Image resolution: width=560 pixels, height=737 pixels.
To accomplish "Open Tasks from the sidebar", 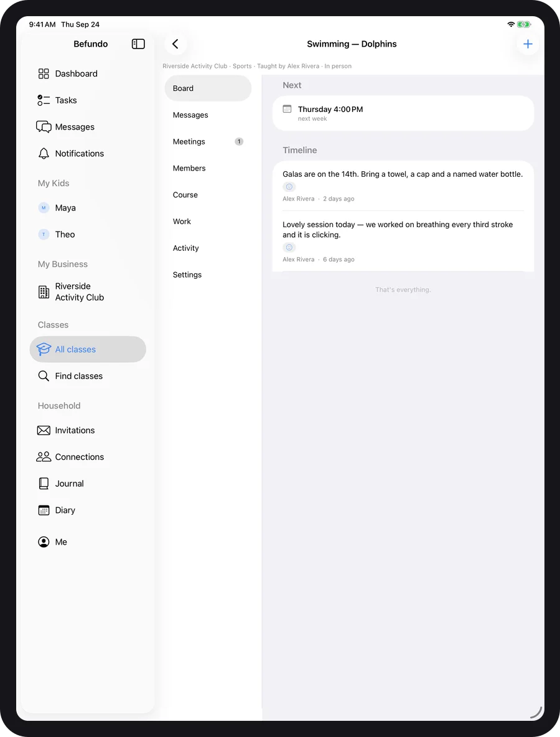I will coord(88,100).
